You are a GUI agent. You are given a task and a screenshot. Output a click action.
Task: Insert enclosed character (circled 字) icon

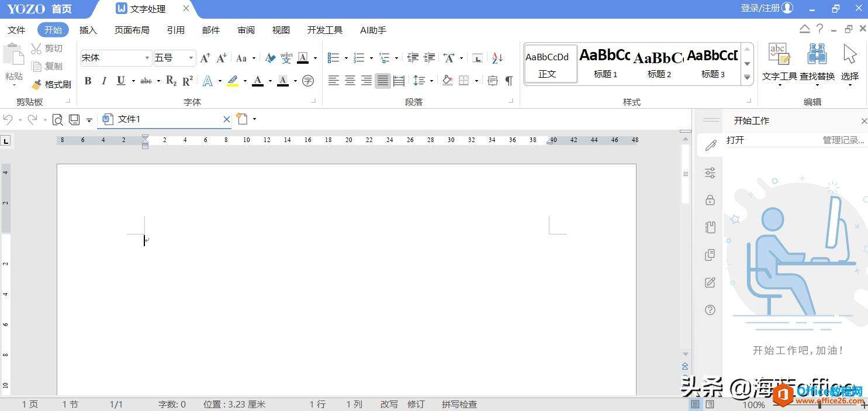pos(308,81)
